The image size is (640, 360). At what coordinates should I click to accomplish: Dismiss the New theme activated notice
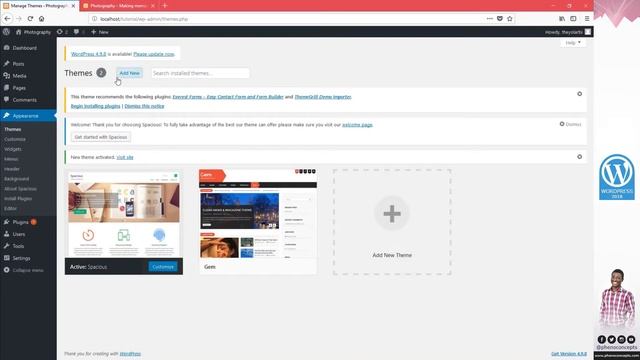(580, 157)
